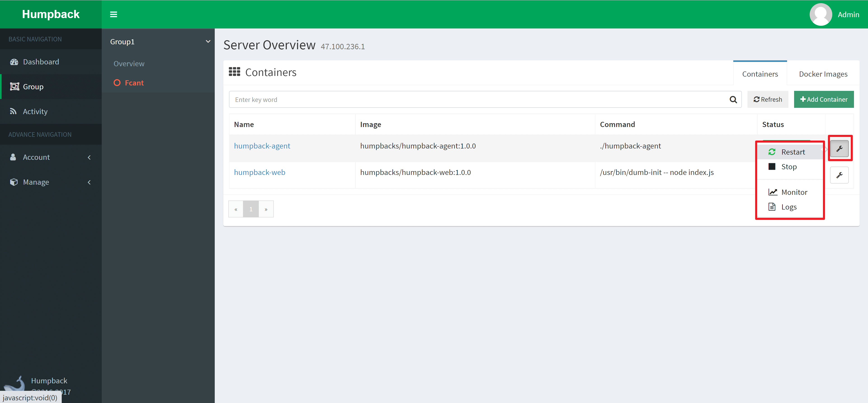
Task: Switch to Docker Images tab
Action: [823, 74]
